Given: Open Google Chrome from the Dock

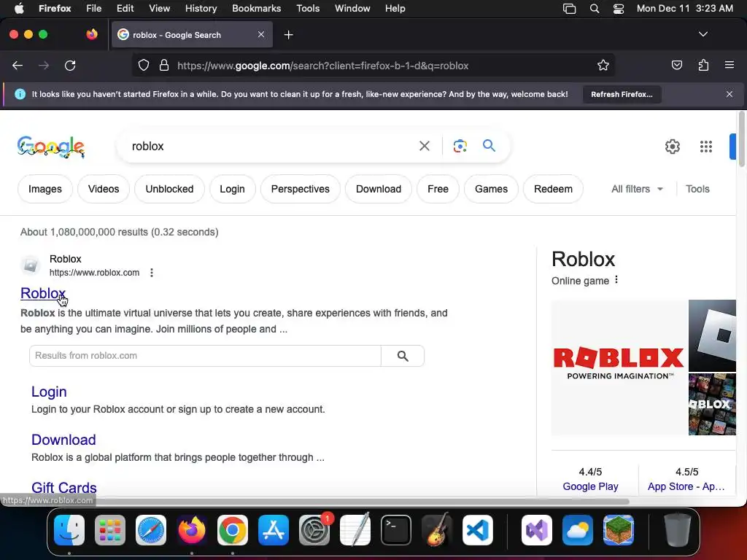Looking at the screenshot, I should [233, 530].
